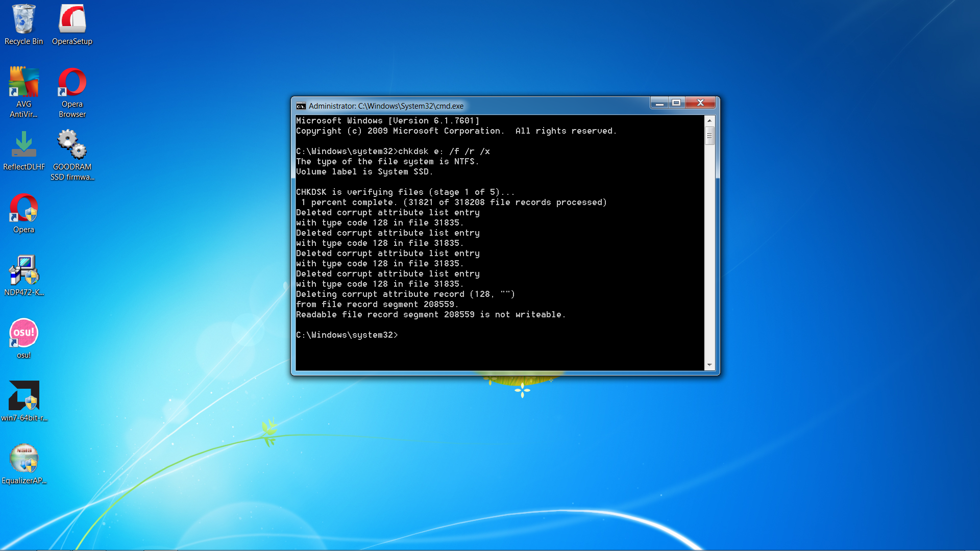Select the osu! game shortcut
Image resolution: width=980 pixels, height=551 pixels.
coord(23,339)
